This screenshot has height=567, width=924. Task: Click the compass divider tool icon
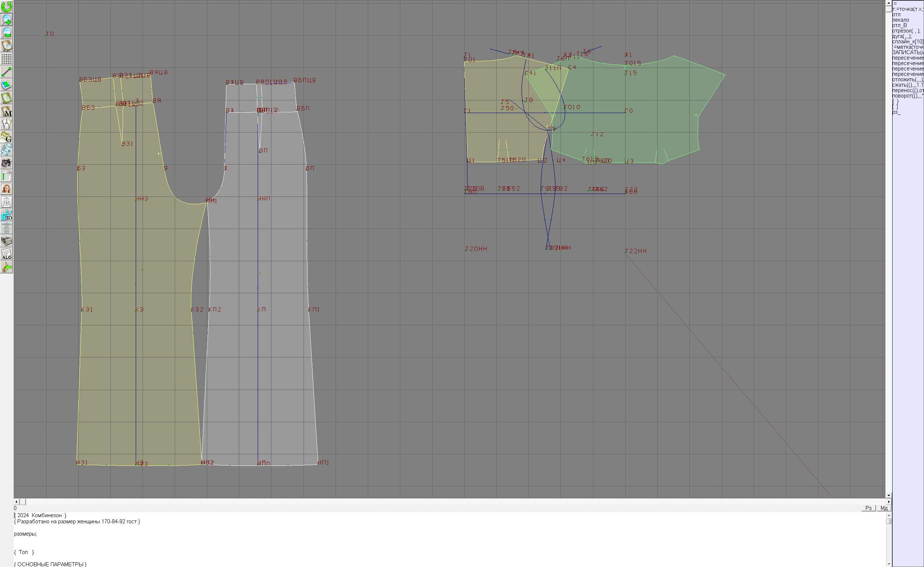click(x=6, y=124)
